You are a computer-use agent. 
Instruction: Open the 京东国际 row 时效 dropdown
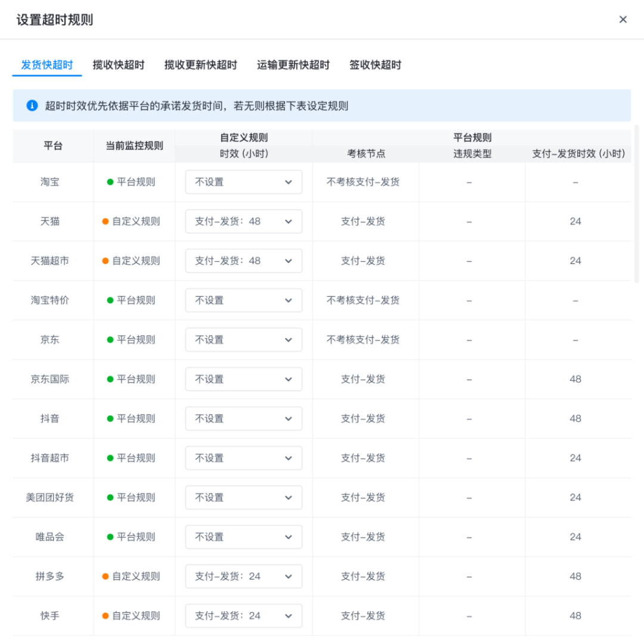(x=243, y=379)
